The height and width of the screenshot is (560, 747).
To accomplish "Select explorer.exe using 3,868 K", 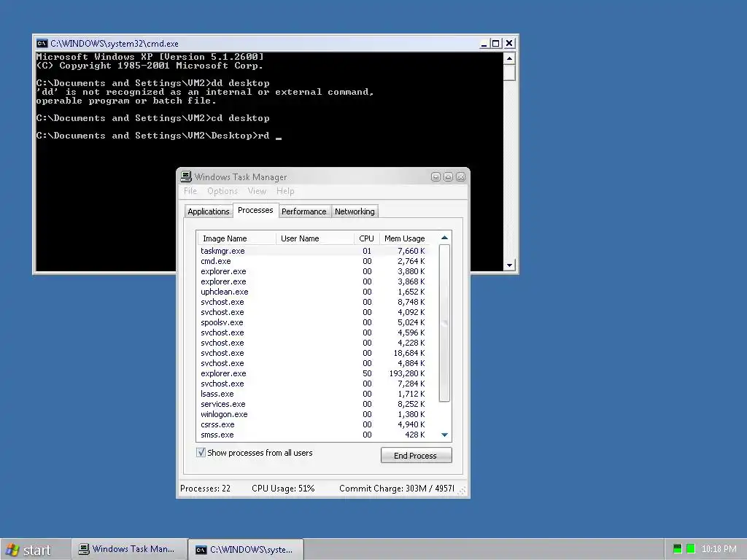I will point(313,281).
